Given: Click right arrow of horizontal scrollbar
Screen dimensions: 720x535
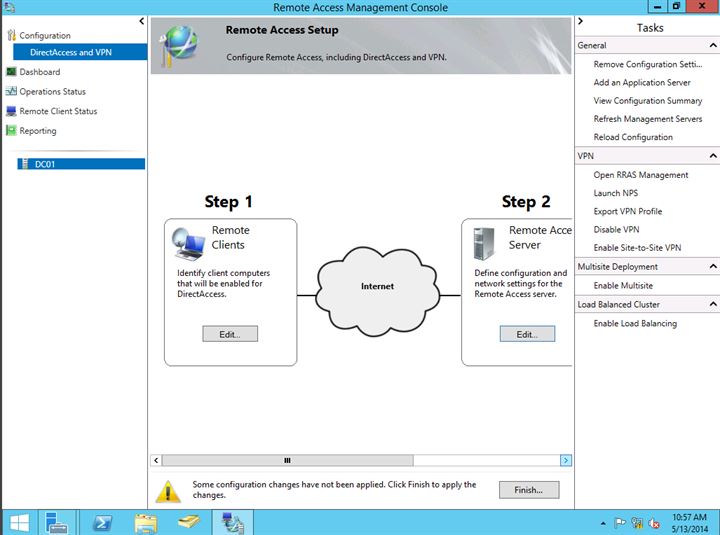Looking at the screenshot, I should tap(566, 461).
